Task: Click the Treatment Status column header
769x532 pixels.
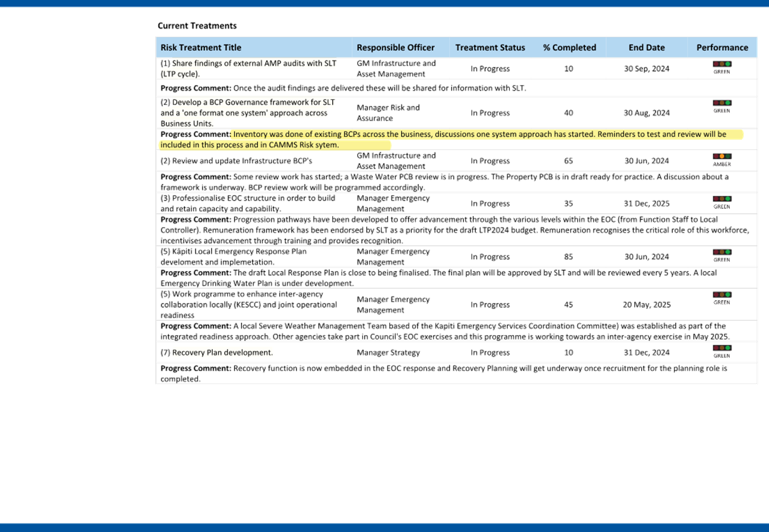Action: (x=490, y=48)
